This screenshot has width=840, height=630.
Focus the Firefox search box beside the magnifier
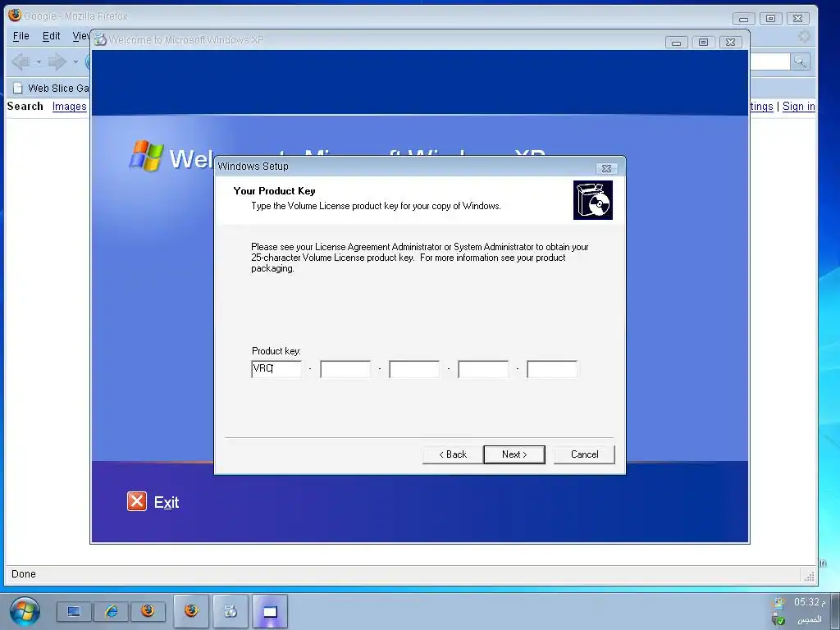[x=769, y=62]
